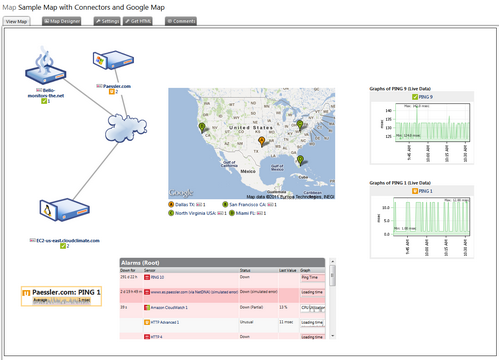499x360 pixels.
Task: Click red down icon for PING 10
Action: tap(147, 277)
